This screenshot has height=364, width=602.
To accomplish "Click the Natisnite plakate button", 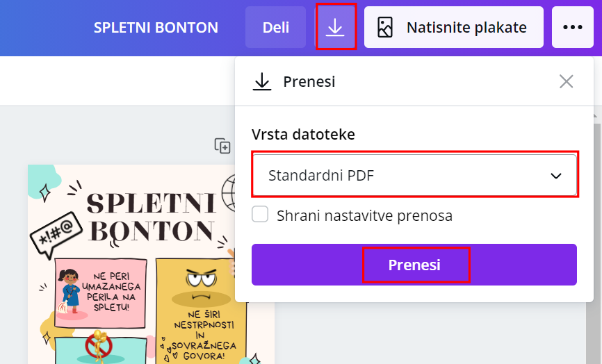I will point(453,28).
